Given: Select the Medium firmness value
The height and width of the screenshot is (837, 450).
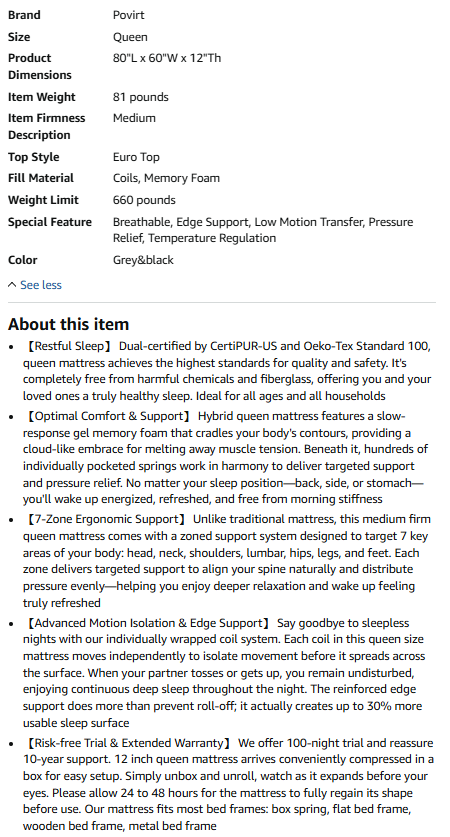Looking at the screenshot, I should 134,118.
